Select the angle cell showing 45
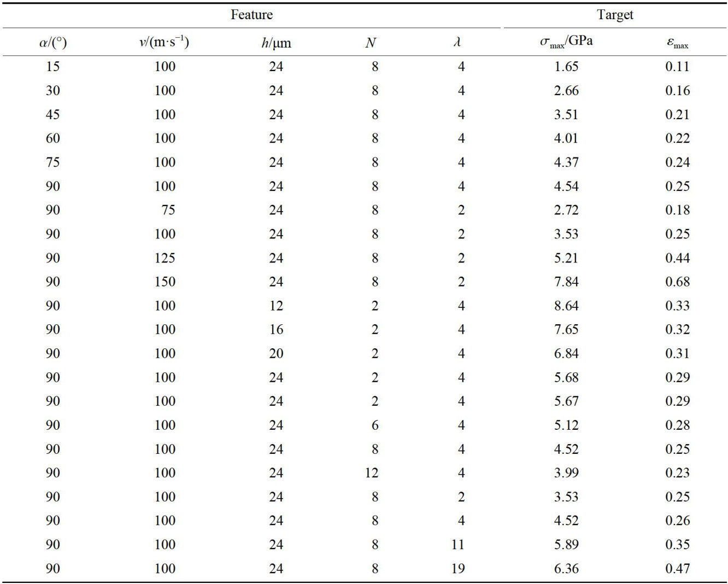Viewport: 728px width, 584px height. tap(53, 115)
